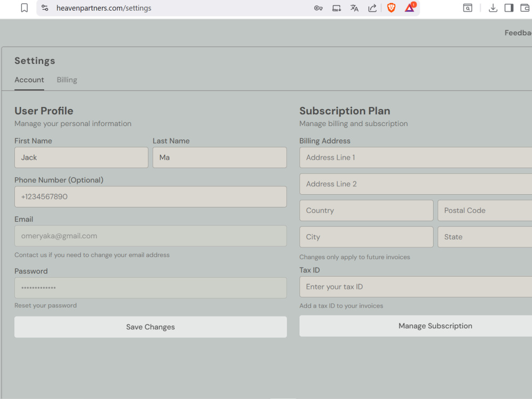Click the disabled Email field
Viewport: 532px width, 399px height.
pos(151,236)
